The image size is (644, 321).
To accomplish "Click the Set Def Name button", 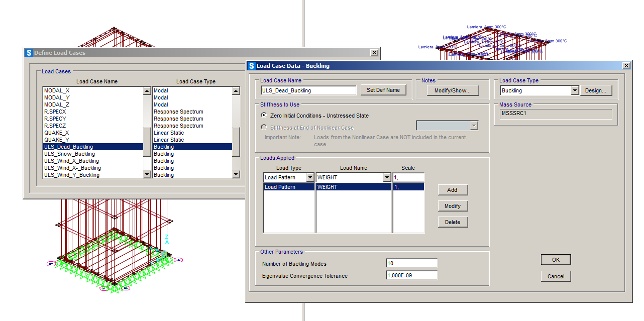I will click(x=383, y=90).
